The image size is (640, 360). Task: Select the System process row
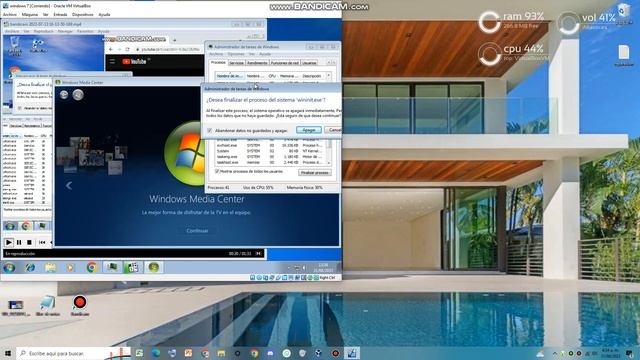click(x=271, y=151)
